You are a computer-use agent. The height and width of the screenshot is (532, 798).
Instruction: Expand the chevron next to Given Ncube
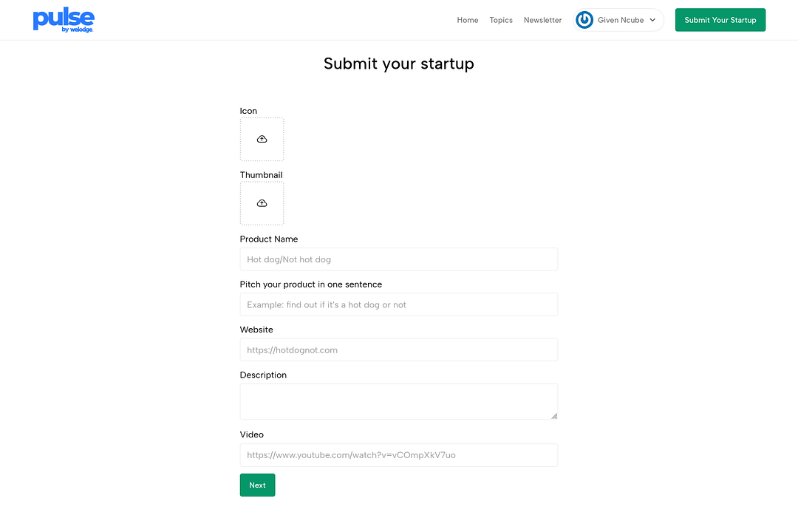652,20
